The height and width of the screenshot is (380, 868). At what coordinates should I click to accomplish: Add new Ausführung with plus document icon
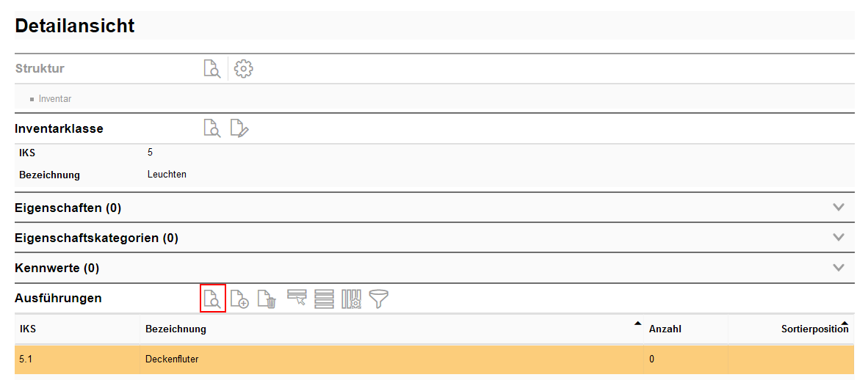(239, 299)
